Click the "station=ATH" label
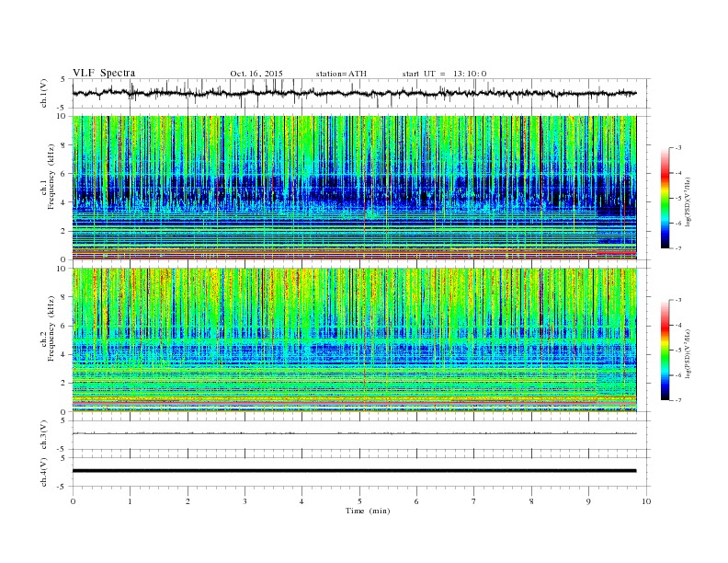728x563 pixels. (x=341, y=74)
